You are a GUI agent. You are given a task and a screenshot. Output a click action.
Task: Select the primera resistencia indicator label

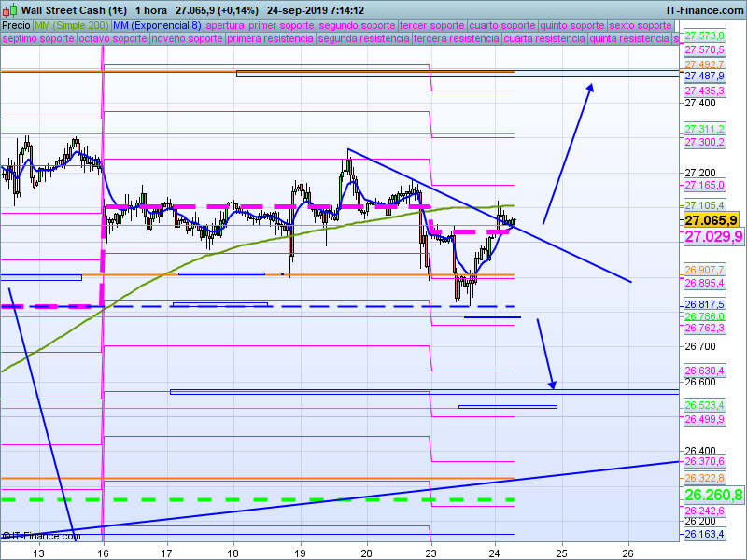click(269, 39)
